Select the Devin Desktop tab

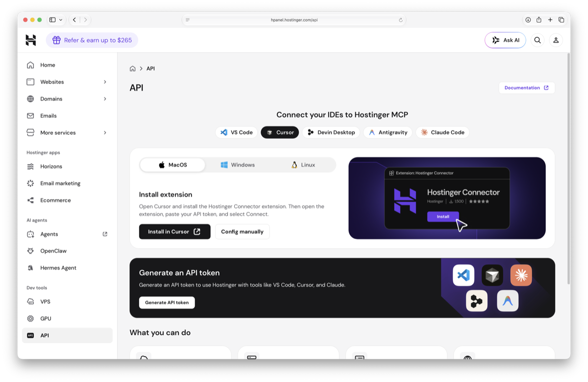[x=331, y=132]
